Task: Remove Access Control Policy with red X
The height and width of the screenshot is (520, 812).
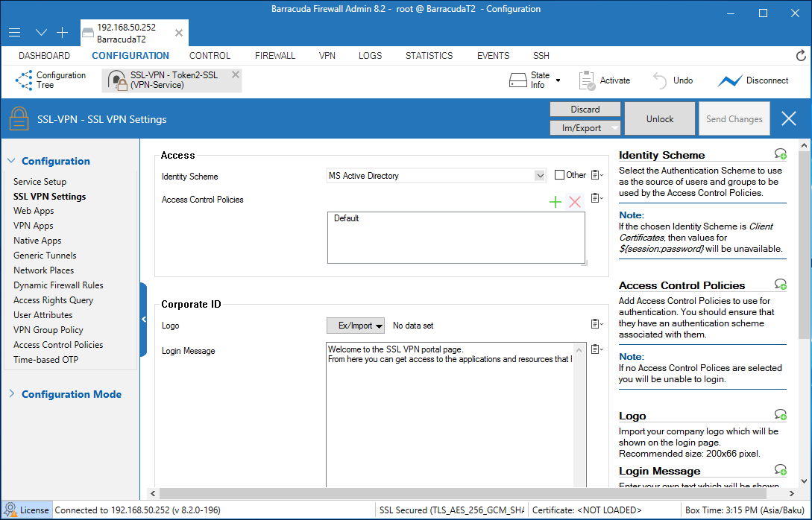Action: [575, 202]
